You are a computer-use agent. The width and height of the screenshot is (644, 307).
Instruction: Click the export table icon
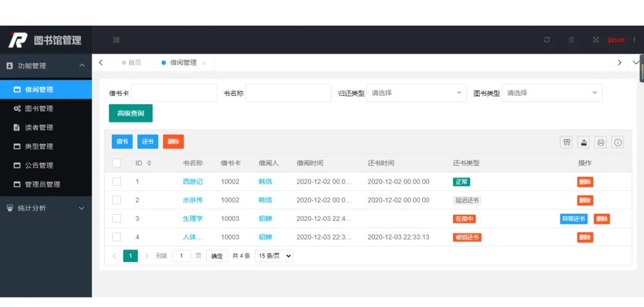pos(584,142)
